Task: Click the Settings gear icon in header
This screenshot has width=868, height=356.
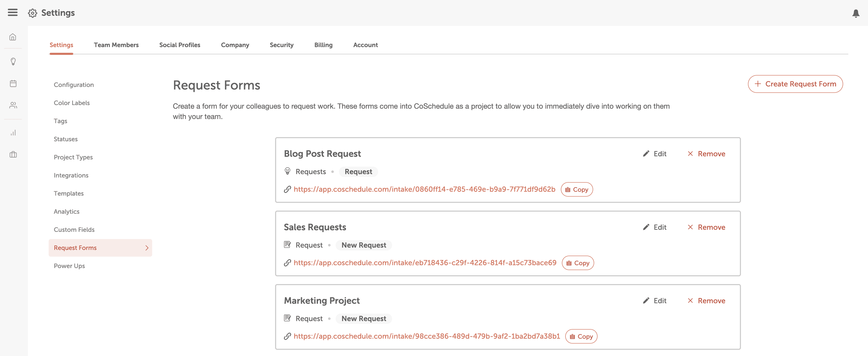Action: point(33,13)
